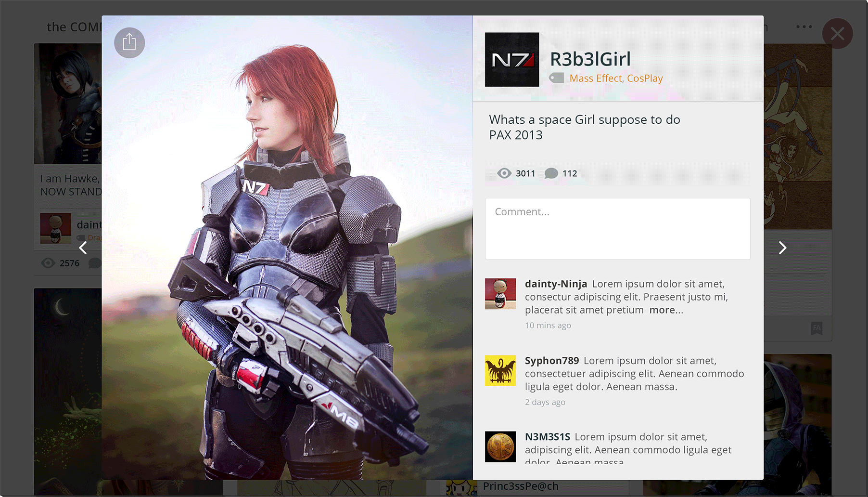
Task: Open dainty-Ninja's avatar in comments
Action: pyautogui.click(x=500, y=294)
